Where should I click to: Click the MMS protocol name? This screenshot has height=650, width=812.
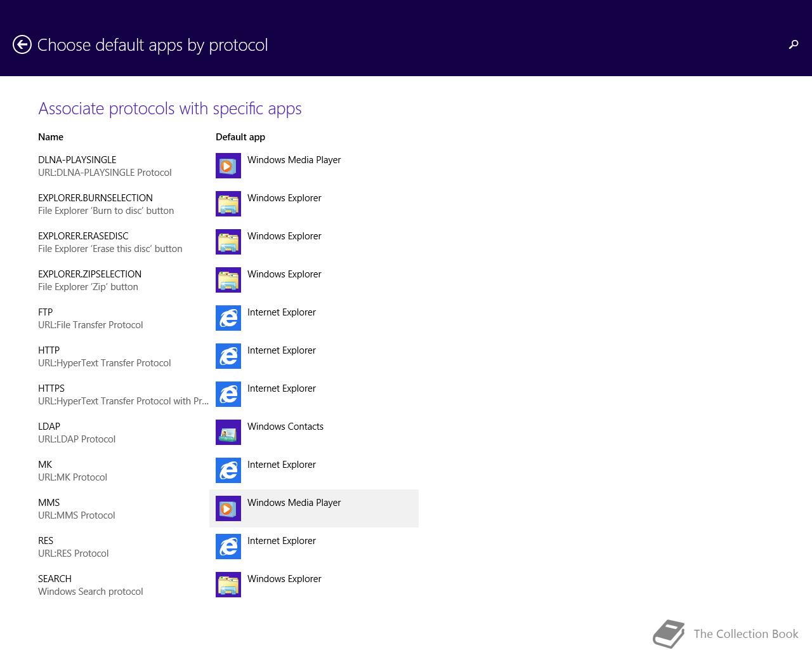[49, 503]
